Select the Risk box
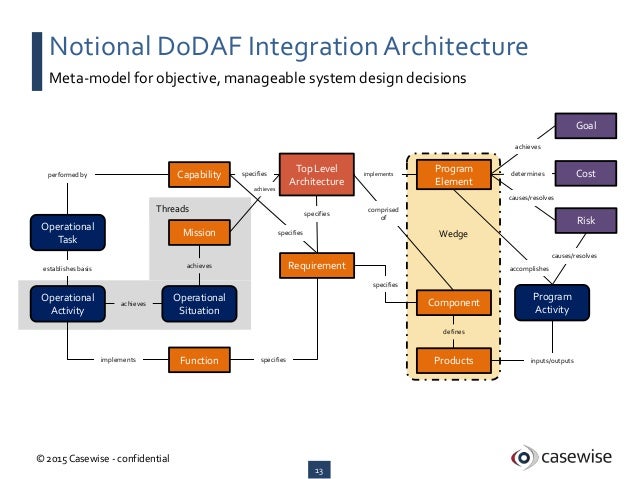Image resolution: width=638 pixels, height=479 pixels. point(586,221)
